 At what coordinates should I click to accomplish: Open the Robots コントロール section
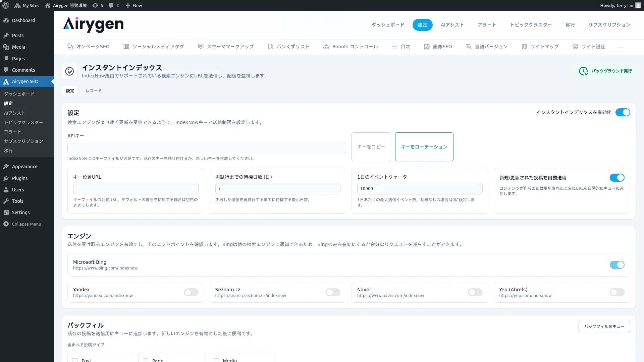(x=351, y=47)
